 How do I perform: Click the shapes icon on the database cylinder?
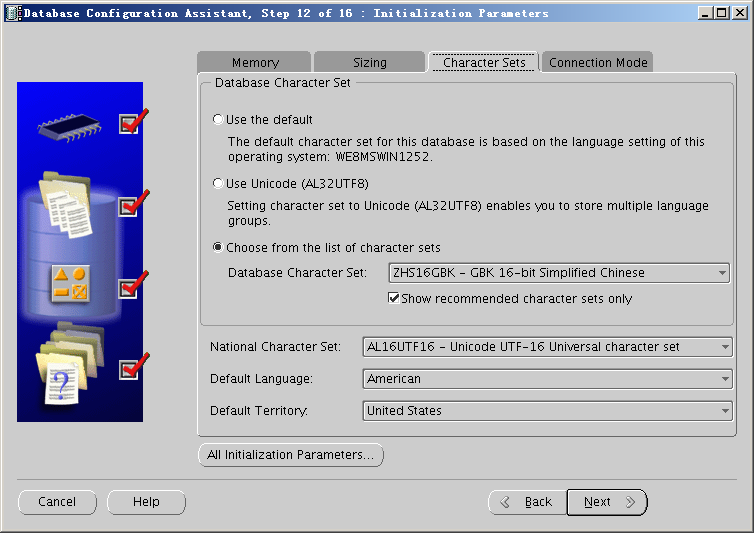click(71, 283)
